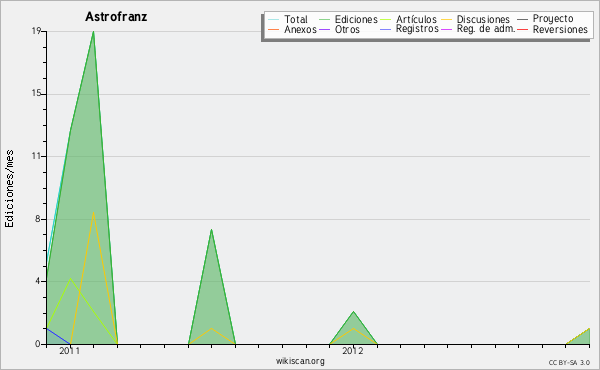This screenshot has height=370, width=600.
Task: Click the 11 y-axis value
Action: click(x=36, y=156)
